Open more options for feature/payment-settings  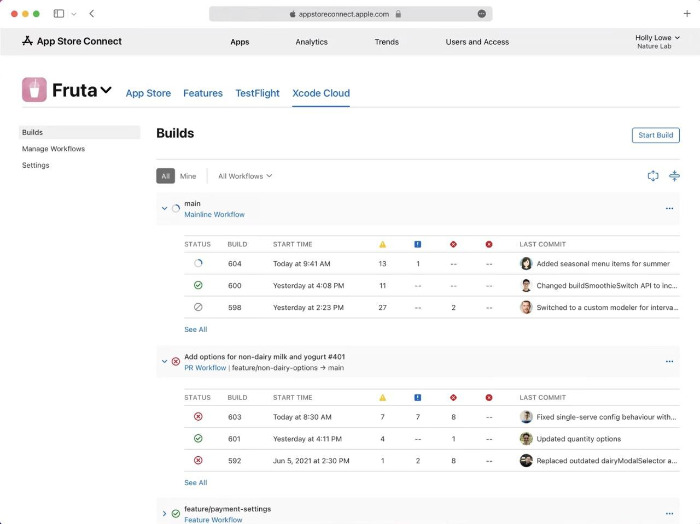[669, 514]
